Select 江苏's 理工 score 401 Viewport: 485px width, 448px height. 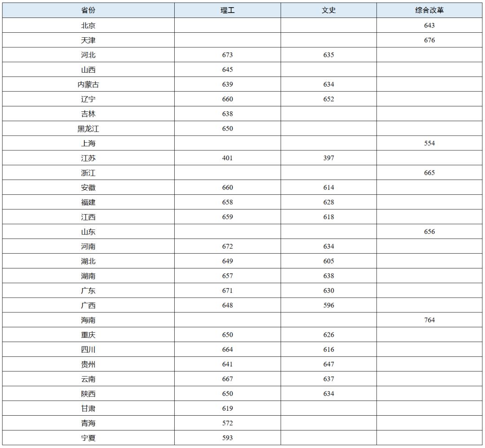point(227,158)
